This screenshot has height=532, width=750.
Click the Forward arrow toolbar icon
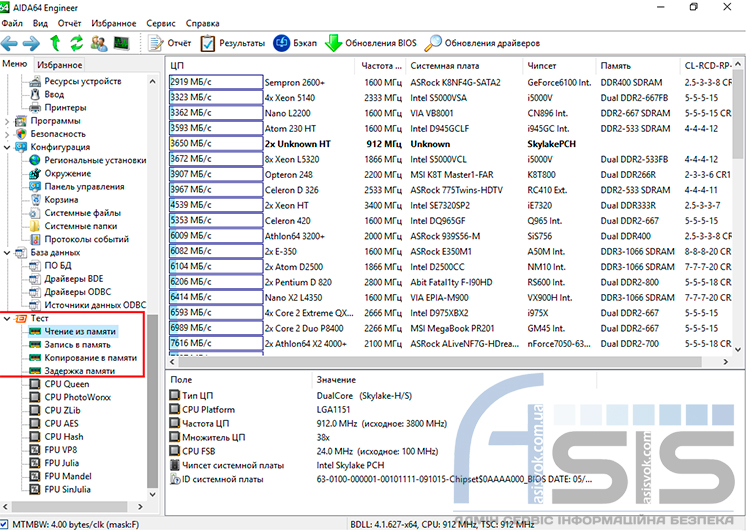click(x=32, y=44)
